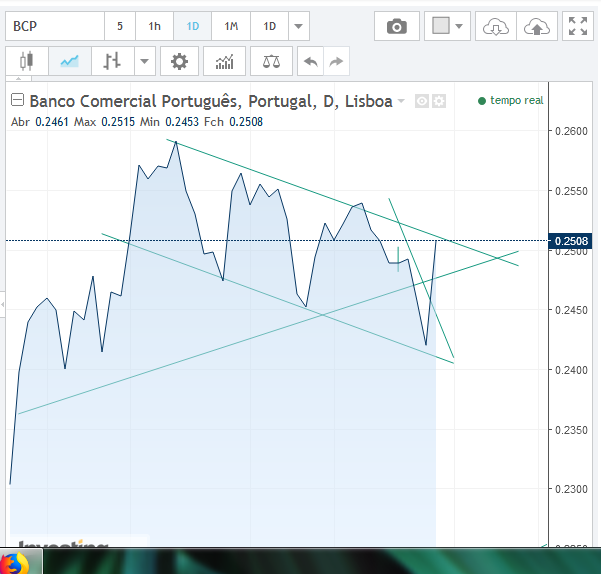Viewport: 601px width, 574px height.
Task: Collapse the toolbar small up arrow
Action: (x=18, y=78)
